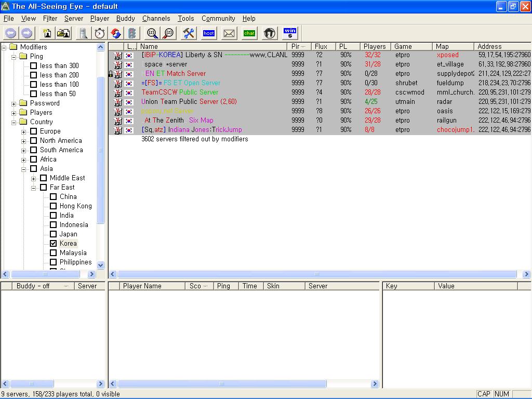This screenshot has height=399, width=532.
Task: Click the green chat icon
Action: coord(249,33)
